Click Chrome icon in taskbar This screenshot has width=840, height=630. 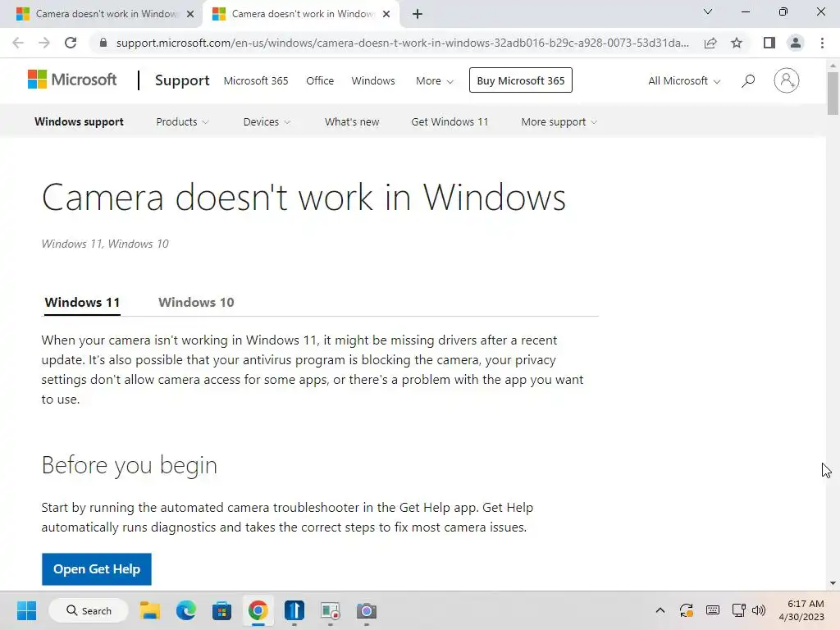(258, 610)
